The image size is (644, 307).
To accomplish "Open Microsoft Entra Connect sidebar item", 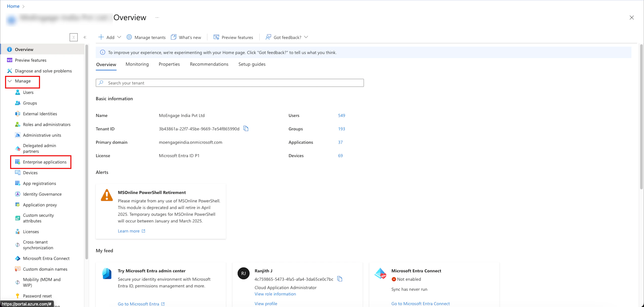I will click(46, 258).
